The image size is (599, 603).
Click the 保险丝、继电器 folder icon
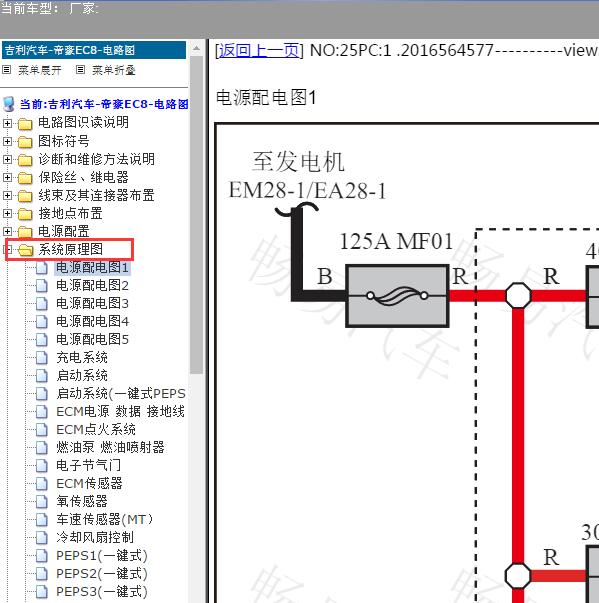pos(25,178)
